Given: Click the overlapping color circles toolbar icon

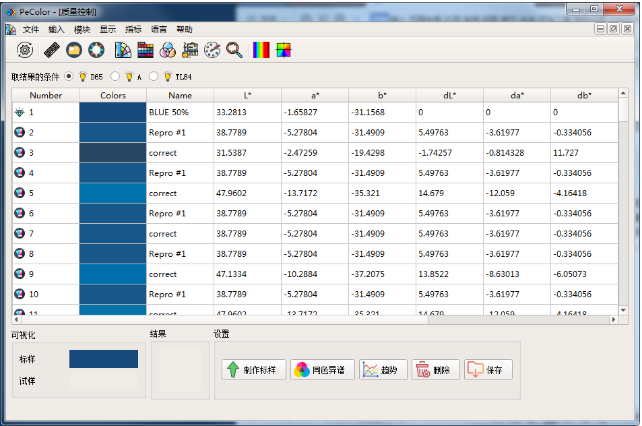Looking at the screenshot, I should 167,50.
